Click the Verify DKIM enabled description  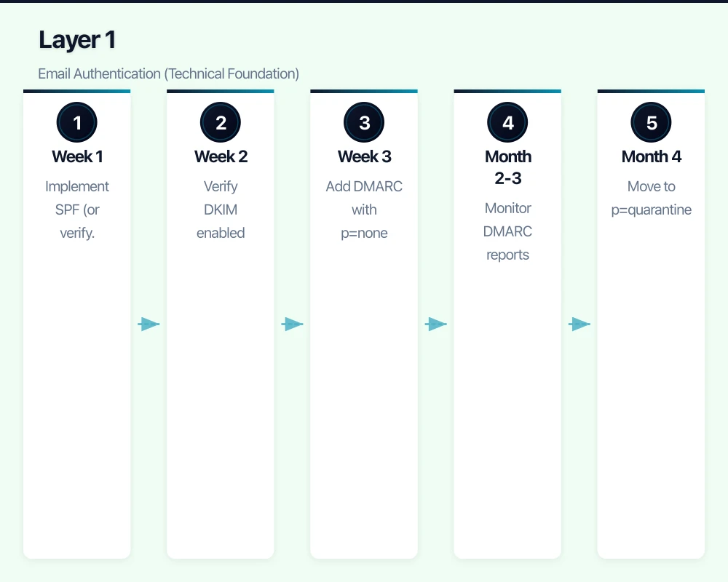[221, 210]
